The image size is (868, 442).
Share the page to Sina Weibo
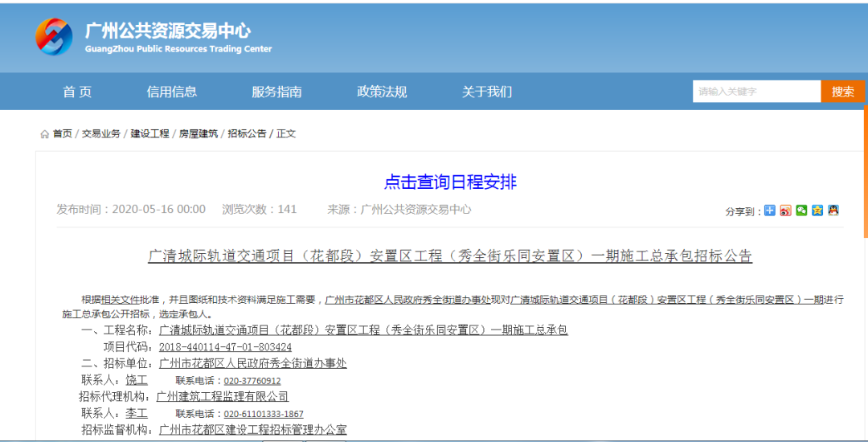point(785,211)
